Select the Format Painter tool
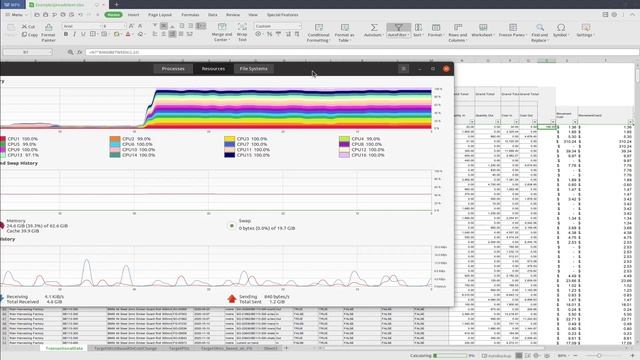The image size is (640, 360). click(x=48, y=33)
